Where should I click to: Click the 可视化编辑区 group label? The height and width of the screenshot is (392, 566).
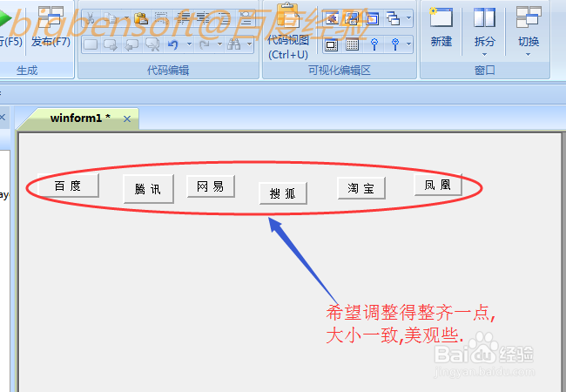340,70
